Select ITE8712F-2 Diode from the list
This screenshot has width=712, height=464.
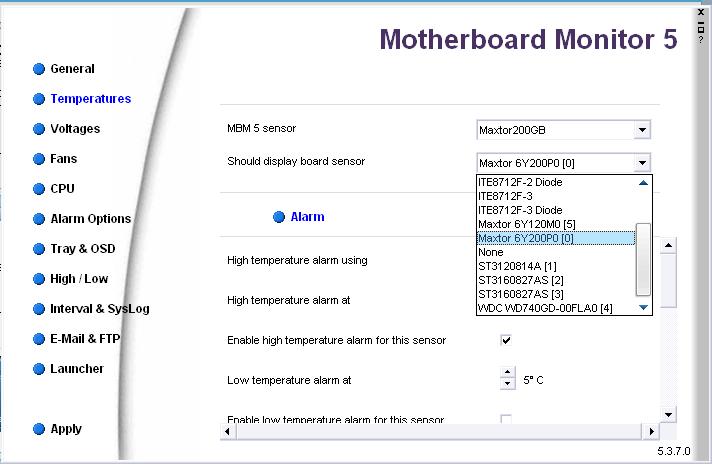click(556, 182)
